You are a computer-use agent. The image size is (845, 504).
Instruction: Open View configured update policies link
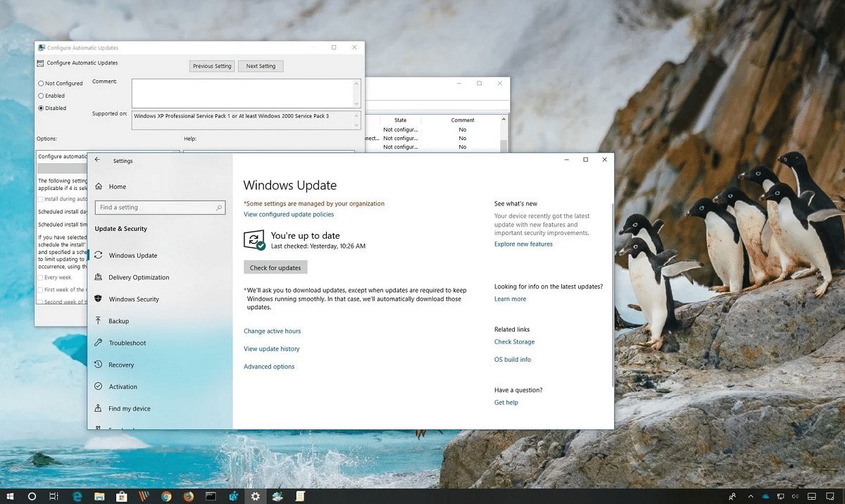(x=289, y=214)
